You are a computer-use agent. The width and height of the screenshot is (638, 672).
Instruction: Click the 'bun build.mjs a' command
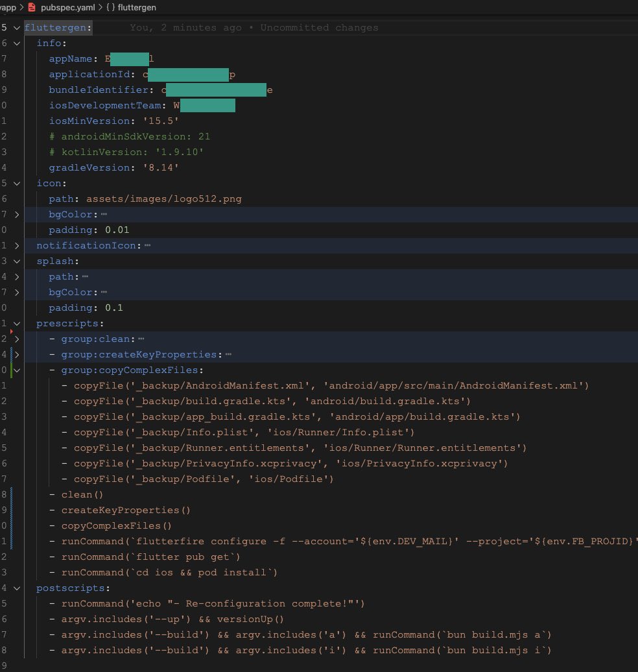pyautogui.click(x=462, y=635)
